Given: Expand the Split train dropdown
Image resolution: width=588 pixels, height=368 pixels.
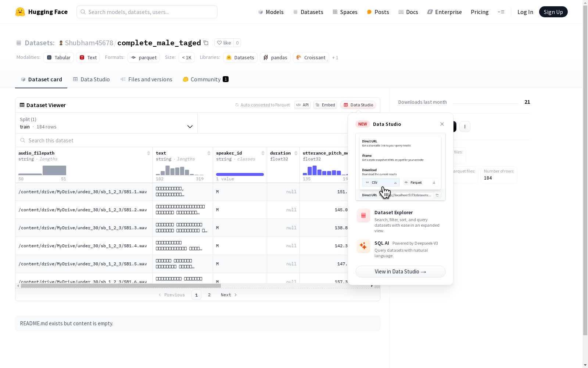Looking at the screenshot, I should coord(107,123).
